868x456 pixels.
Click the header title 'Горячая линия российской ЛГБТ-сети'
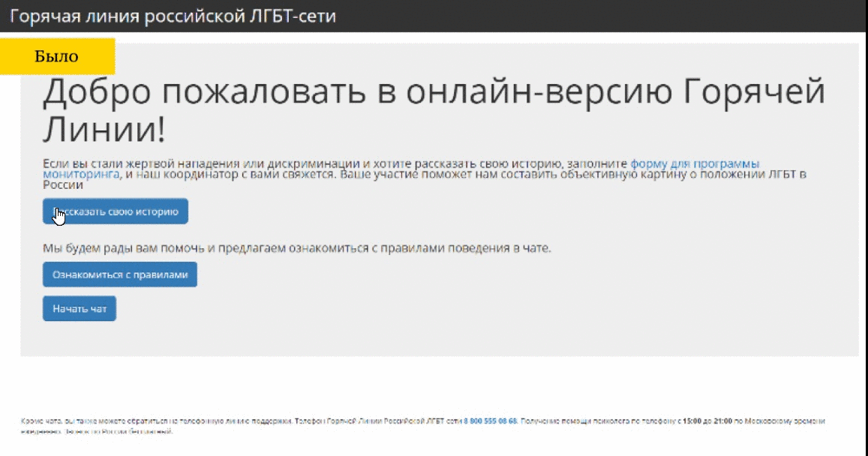173,16
